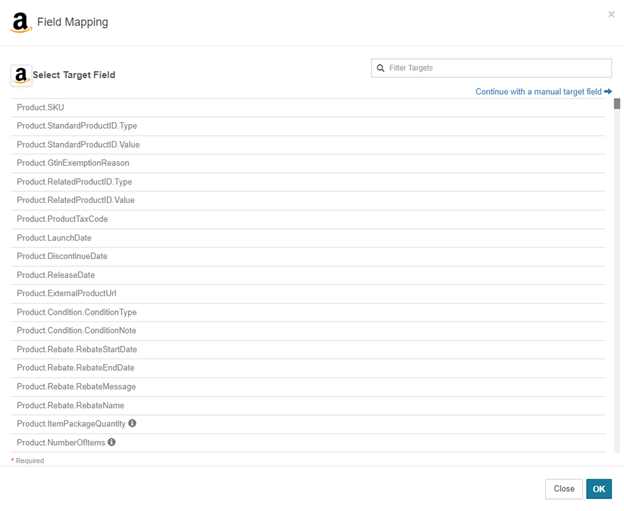The image size is (624, 511).
Task: Confirm with the OK button
Action: (x=599, y=489)
